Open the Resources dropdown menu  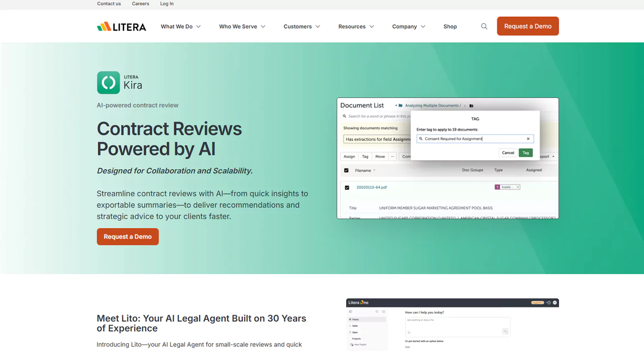coord(356,26)
